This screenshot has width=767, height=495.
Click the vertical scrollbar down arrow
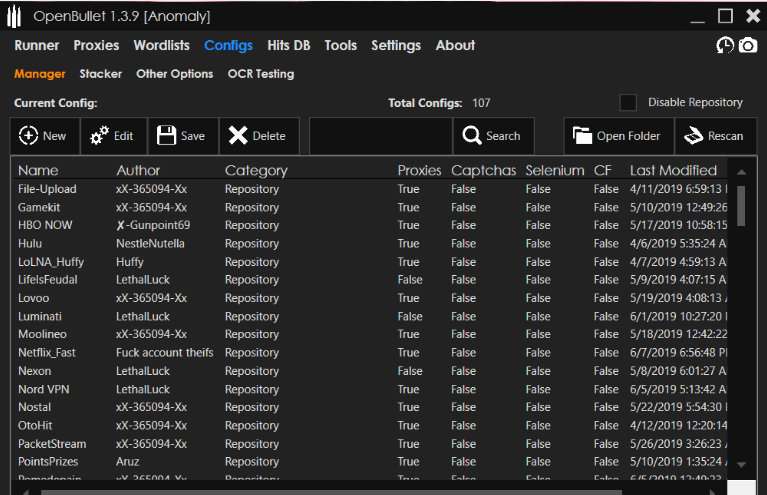pyautogui.click(x=741, y=464)
